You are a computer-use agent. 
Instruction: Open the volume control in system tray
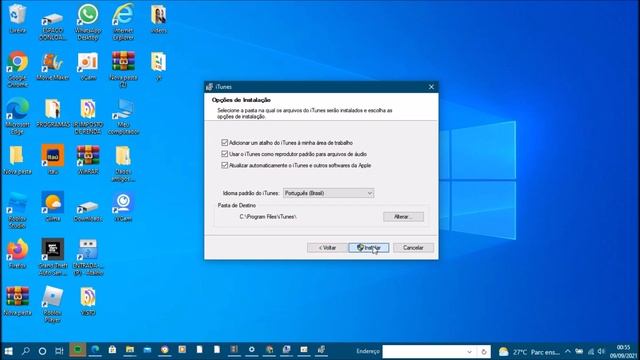[x=601, y=351]
